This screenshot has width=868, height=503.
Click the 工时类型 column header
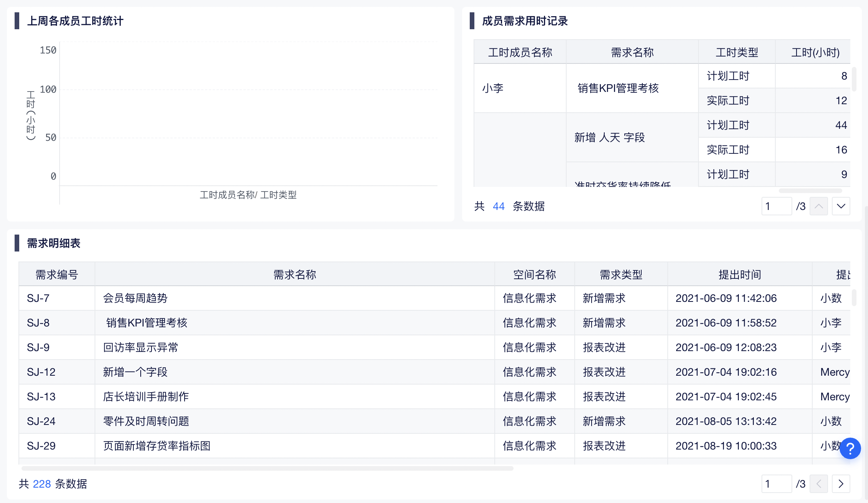coord(736,52)
